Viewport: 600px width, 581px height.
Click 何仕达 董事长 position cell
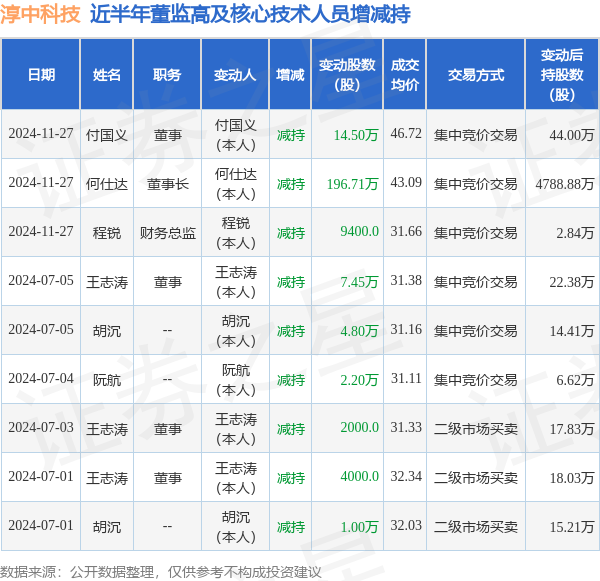[167, 184]
